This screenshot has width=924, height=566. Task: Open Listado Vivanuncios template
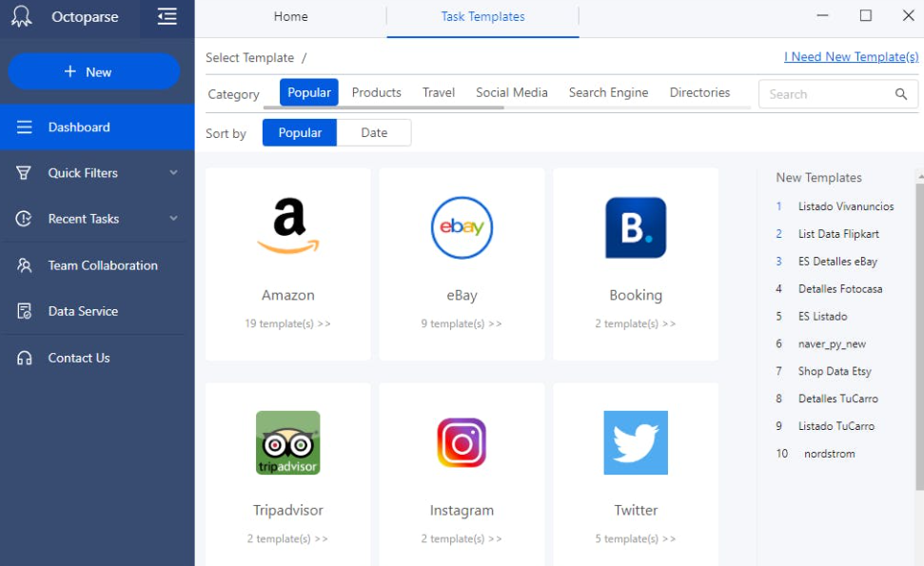[846, 206]
